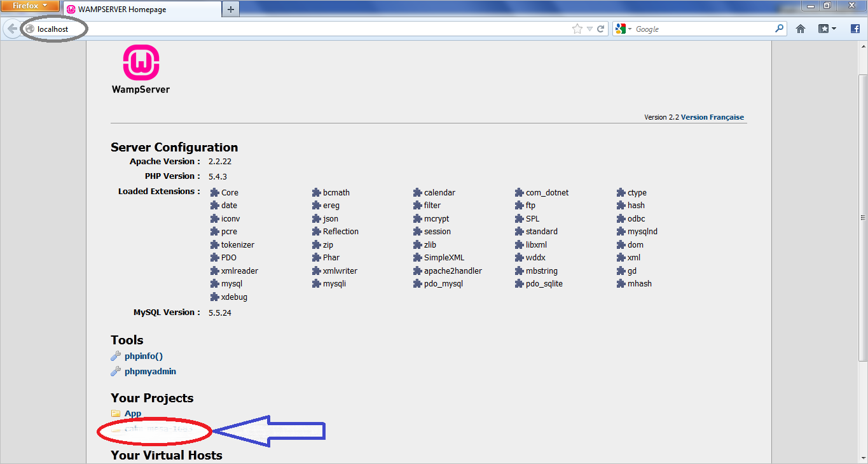Screen dimensions: 868x464
Task: Open the Bookmarks menu toolbar button
Action: tap(827, 29)
